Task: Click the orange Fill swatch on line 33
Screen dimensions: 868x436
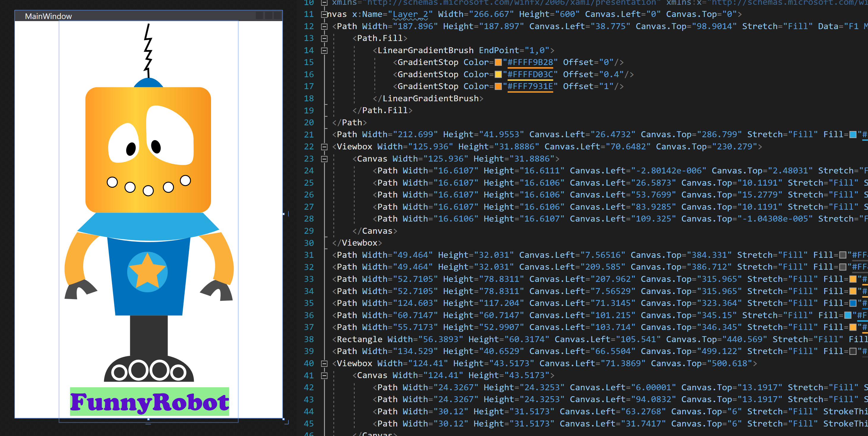Action: [x=853, y=279]
